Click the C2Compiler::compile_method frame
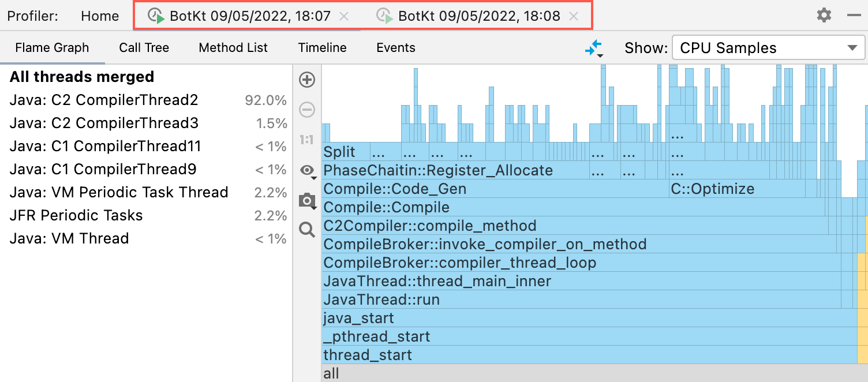868x382 pixels. (x=575, y=226)
